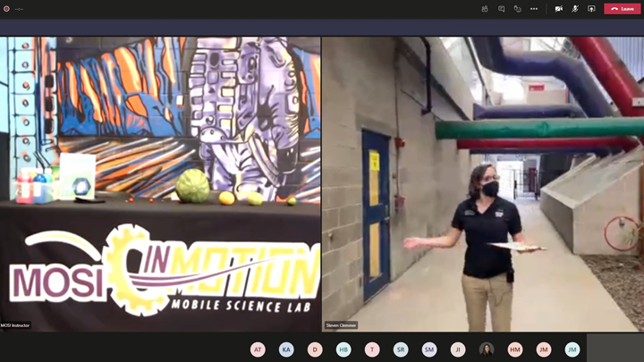Viewport: 644px width, 362px height.
Task: Select participant avatar KA
Action: (x=286, y=349)
